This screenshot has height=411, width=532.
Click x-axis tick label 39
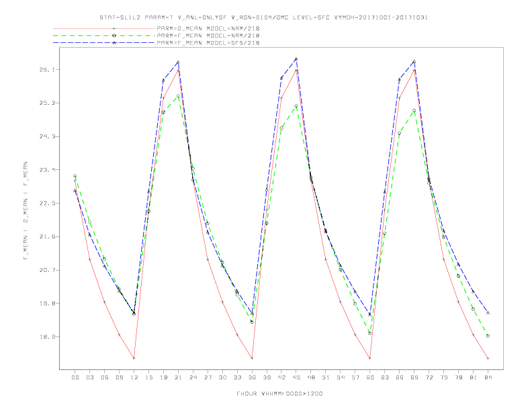[267, 377]
